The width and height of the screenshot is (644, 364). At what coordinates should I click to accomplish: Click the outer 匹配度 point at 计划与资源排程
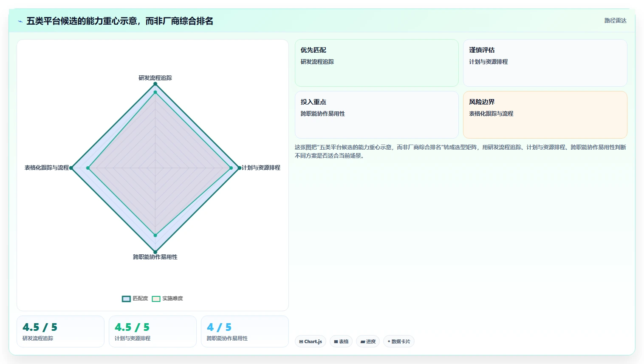239,168
